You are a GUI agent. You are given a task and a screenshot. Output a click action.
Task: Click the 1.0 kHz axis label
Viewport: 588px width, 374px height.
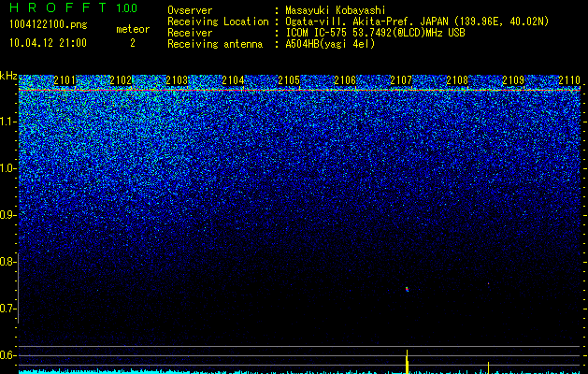coord(8,168)
